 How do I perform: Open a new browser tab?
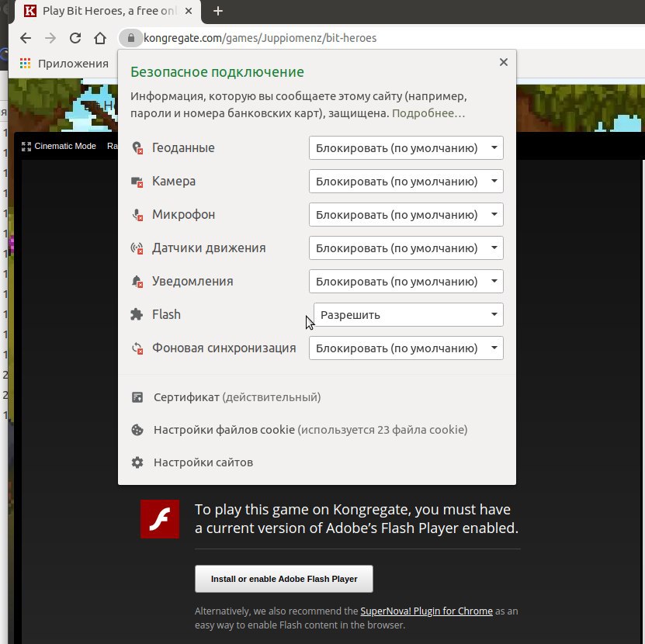[x=218, y=11]
